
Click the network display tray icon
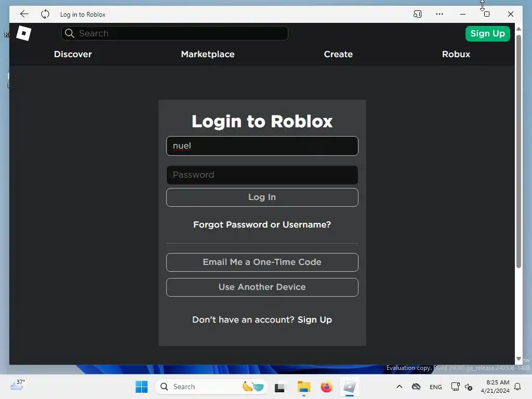pyautogui.click(x=455, y=387)
